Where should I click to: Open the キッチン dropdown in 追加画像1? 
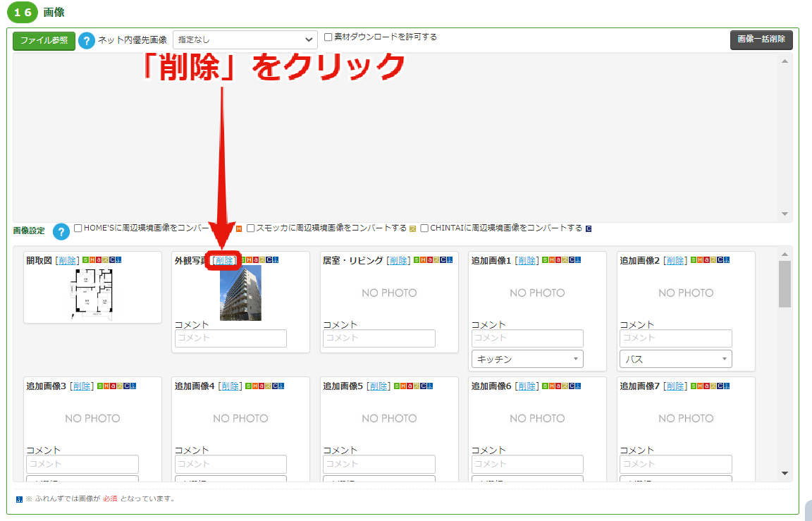527,359
